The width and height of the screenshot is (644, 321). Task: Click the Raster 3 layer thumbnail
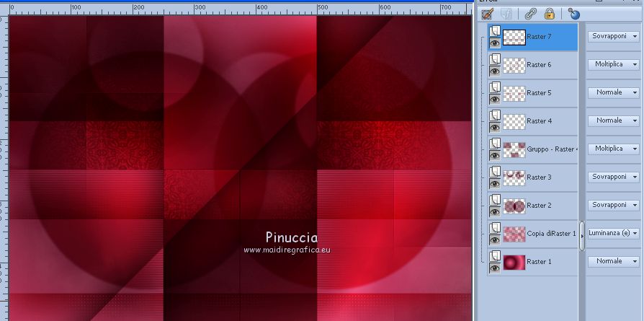(514, 177)
